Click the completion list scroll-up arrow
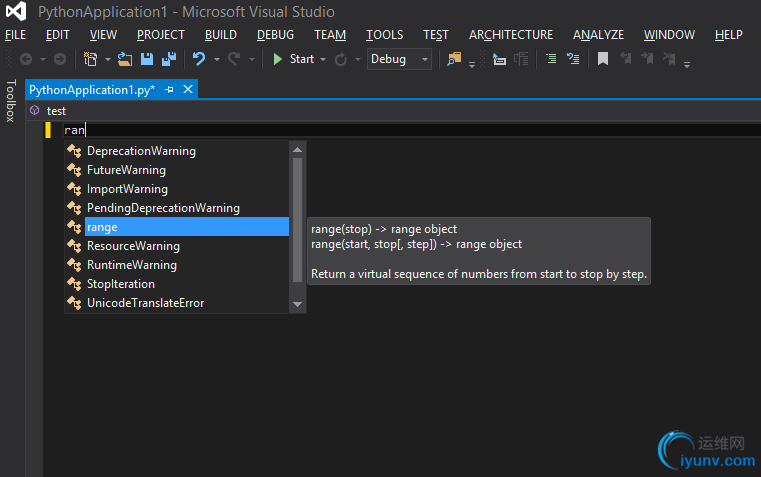 tap(298, 150)
